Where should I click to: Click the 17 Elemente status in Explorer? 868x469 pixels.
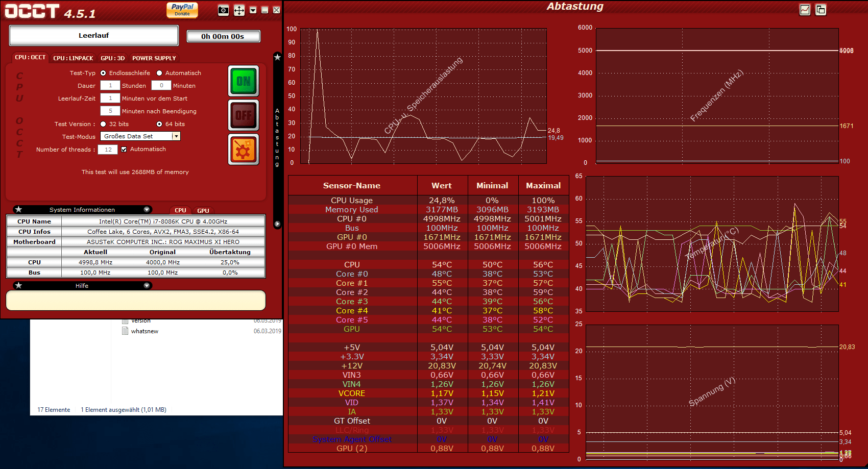(x=54, y=410)
